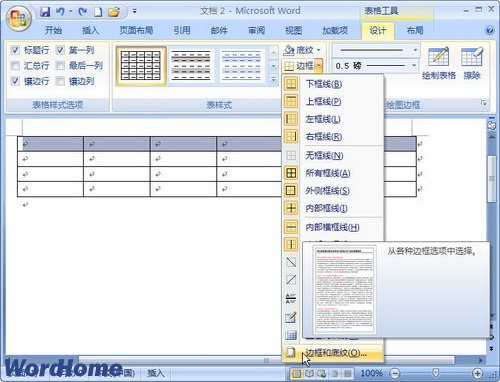Image resolution: width=500 pixels, height=382 pixels.
Task: Toggle 第一列 first column checkbox
Action: pyautogui.click(x=60, y=50)
